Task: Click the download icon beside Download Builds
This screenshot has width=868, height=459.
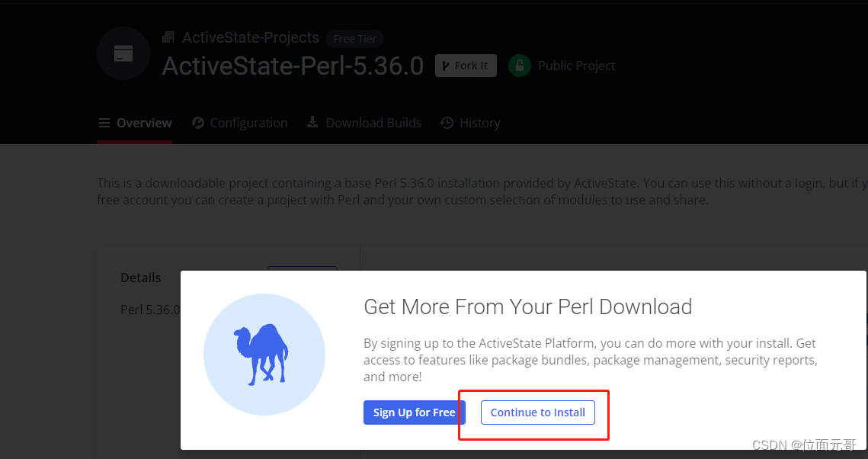Action: pyautogui.click(x=312, y=123)
